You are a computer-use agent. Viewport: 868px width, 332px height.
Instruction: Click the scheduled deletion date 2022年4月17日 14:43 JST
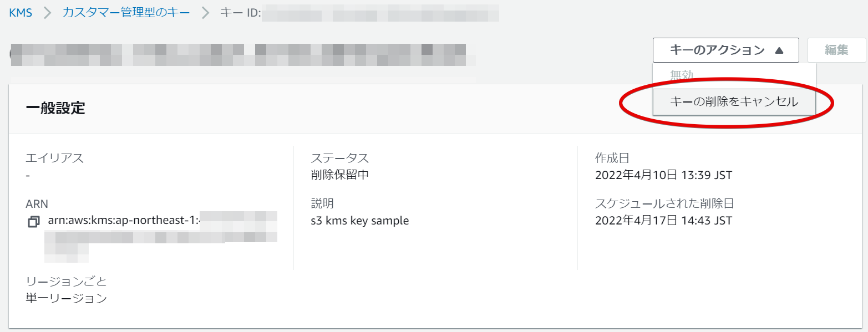pyautogui.click(x=663, y=221)
